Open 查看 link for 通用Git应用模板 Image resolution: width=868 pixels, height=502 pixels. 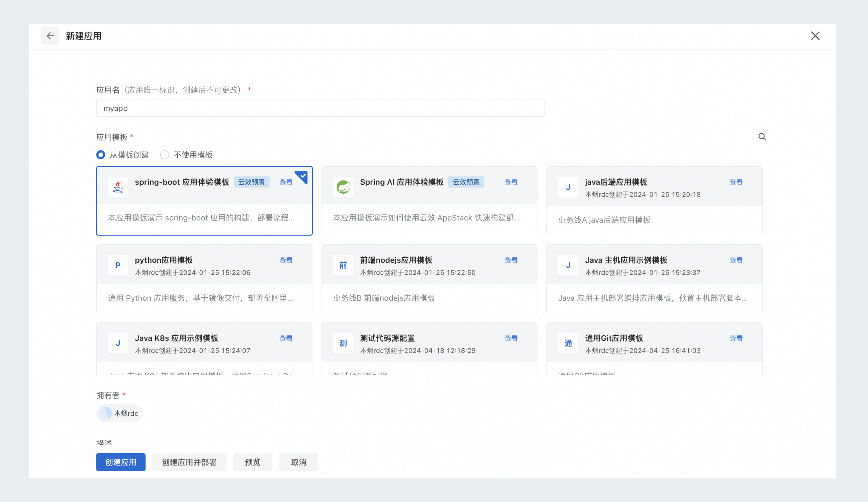(x=736, y=338)
